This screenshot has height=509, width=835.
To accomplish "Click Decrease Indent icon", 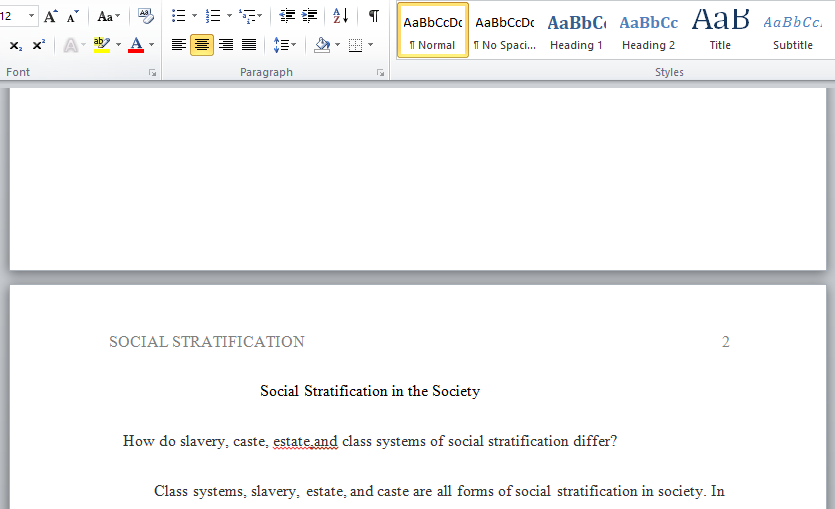I will tap(287, 16).
